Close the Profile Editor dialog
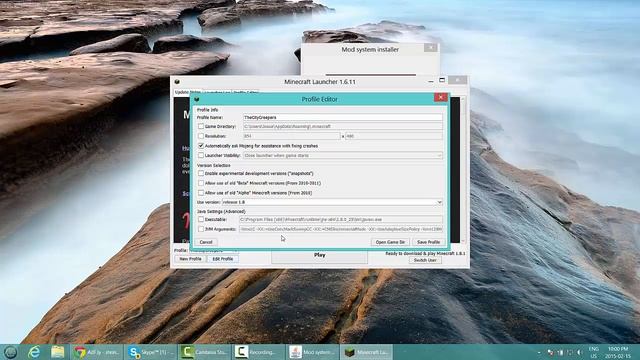Image resolution: width=640 pixels, height=360 pixels. tap(440, 97)
